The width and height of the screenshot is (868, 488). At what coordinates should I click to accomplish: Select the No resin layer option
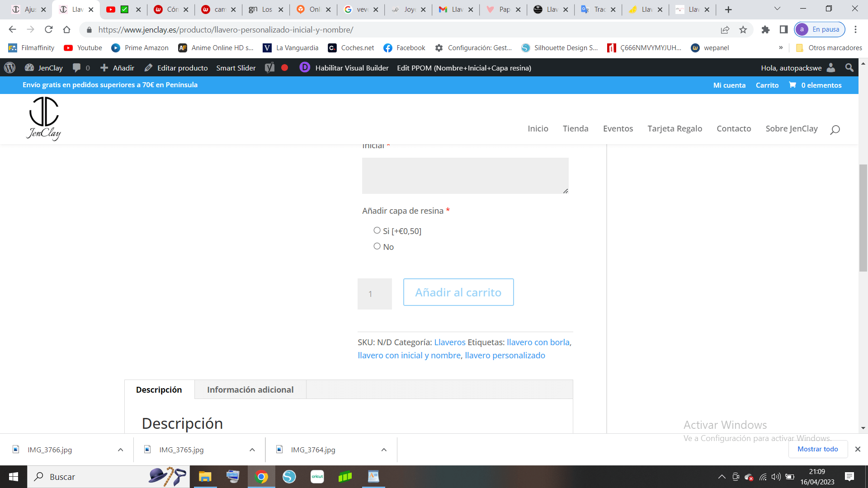[377, 246]
